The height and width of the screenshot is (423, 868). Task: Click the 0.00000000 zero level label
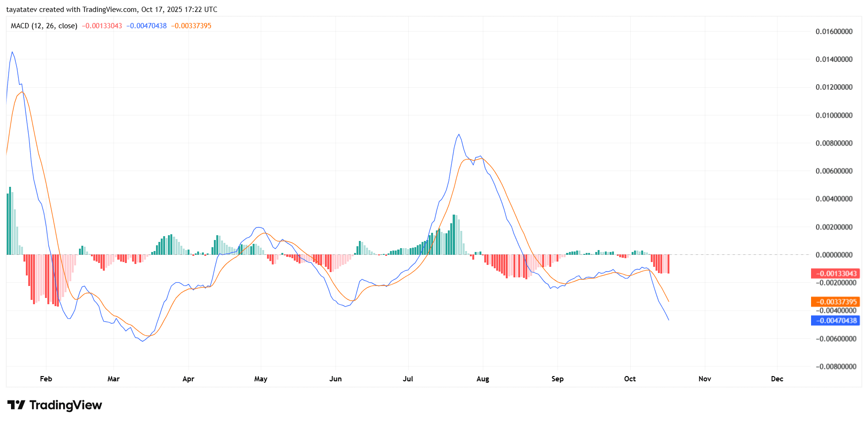tap(834, 255)
